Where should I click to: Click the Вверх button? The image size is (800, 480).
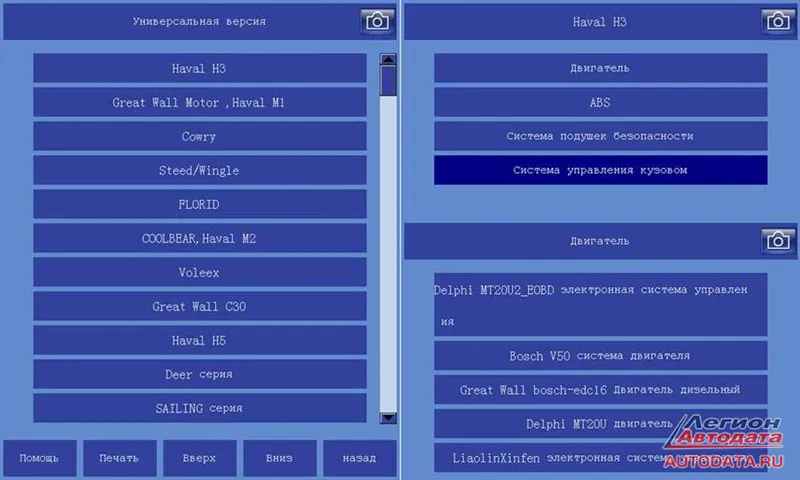pyautogui.click(x=199, y=458)
